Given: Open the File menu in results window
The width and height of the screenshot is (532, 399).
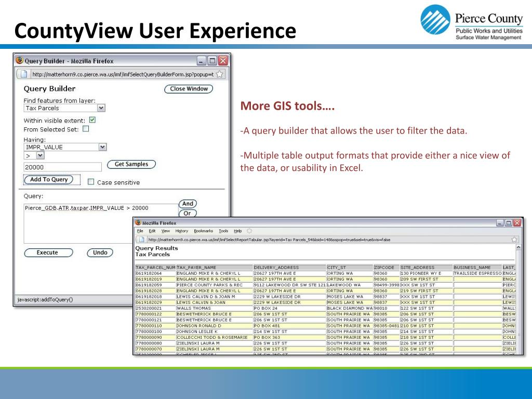Looking at the screenshot, I should [x=140, y=231].
